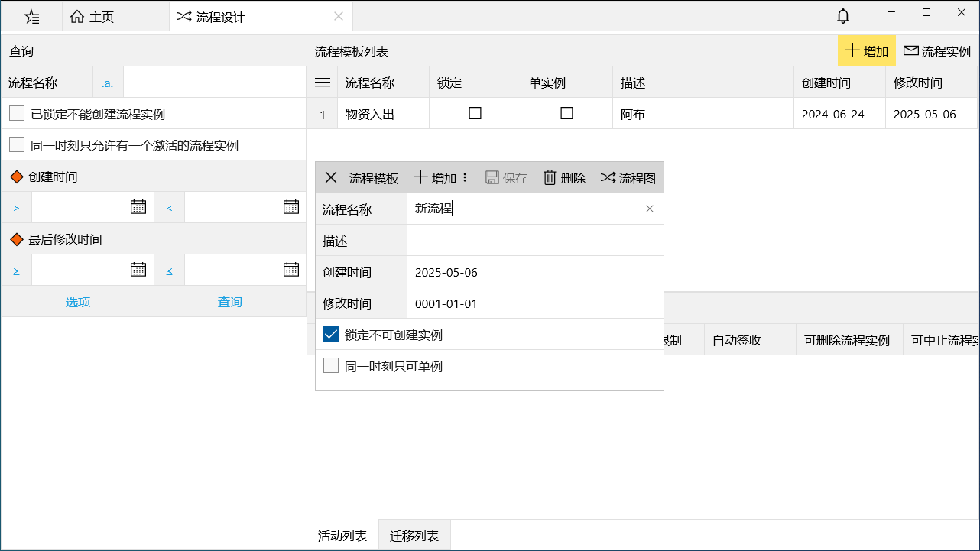Close the 流程模板 panel with X icon
Image resolution: width=980 pixels, height=551 pixels.
331,178
